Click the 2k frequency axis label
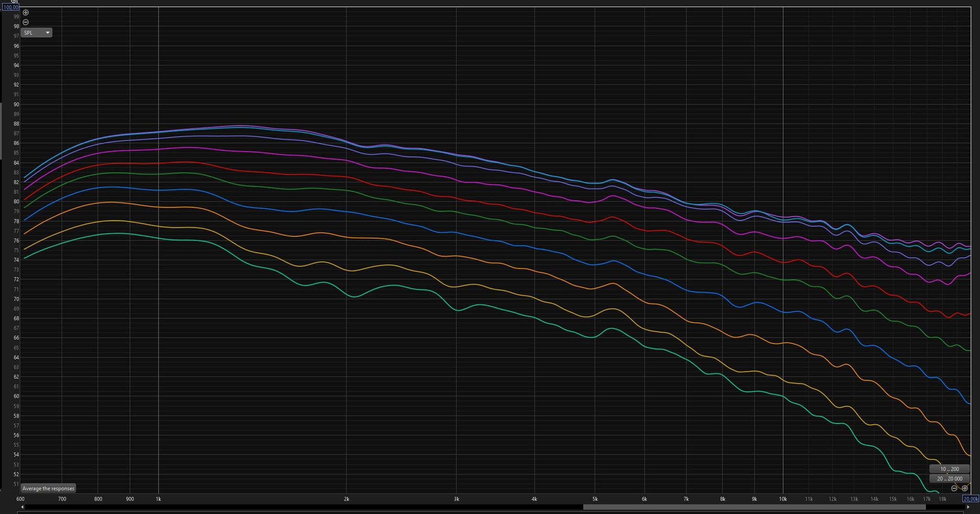 [x=346, y=499]
